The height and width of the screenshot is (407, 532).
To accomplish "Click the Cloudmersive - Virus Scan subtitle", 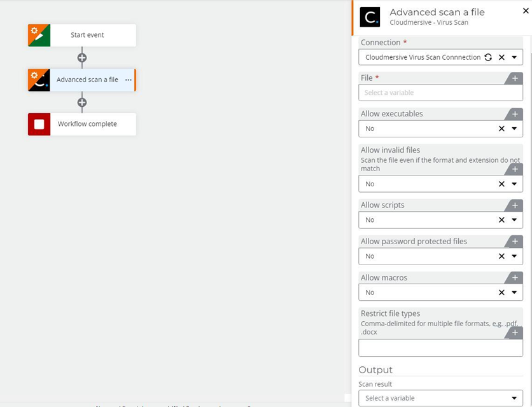I will click(429, 22).
